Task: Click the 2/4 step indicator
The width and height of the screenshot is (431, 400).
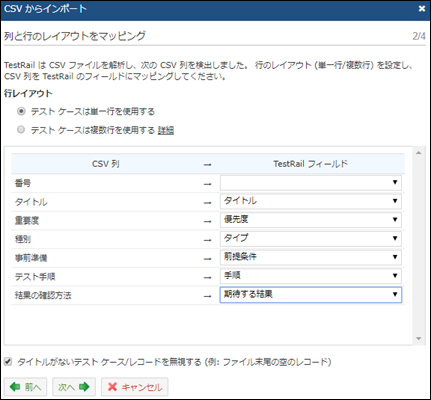Action: point(419,36)
